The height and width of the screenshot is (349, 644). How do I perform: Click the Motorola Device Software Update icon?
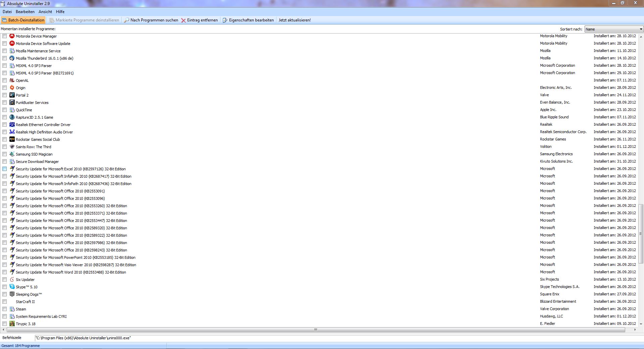tap(12, 43)
